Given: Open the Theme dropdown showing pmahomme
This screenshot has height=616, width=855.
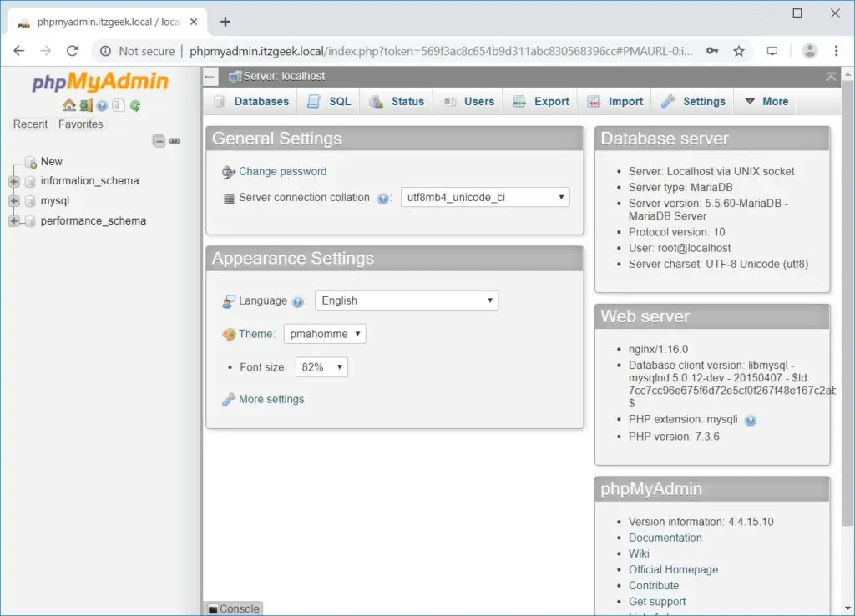Looking at the screenshot, I should coord(325,333).
